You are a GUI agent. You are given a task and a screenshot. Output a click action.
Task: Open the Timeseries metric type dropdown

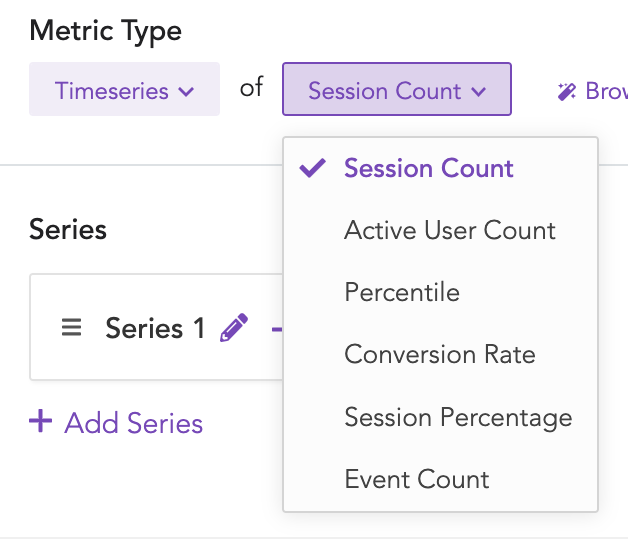pos(124,91)
